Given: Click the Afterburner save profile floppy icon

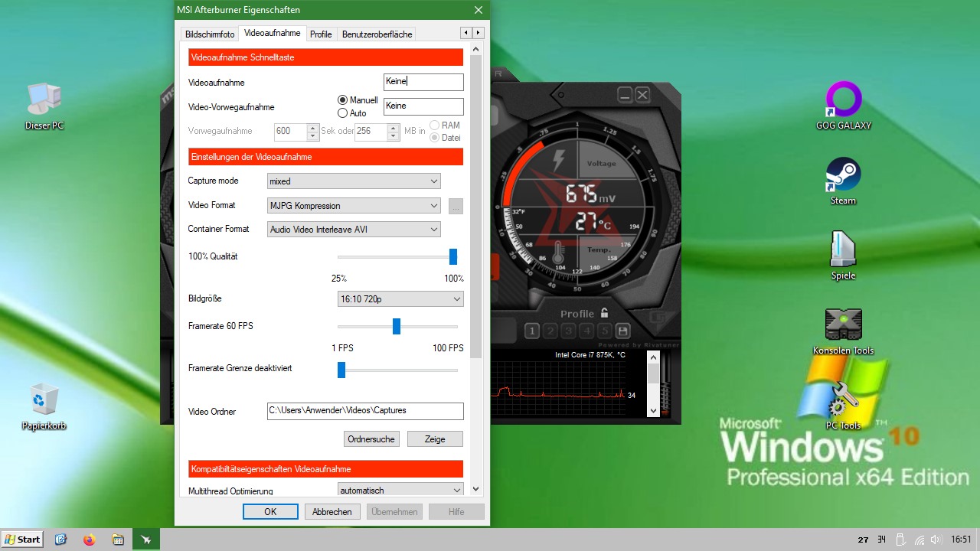Looking at the screenshot, I should click(x=623, y=331).
